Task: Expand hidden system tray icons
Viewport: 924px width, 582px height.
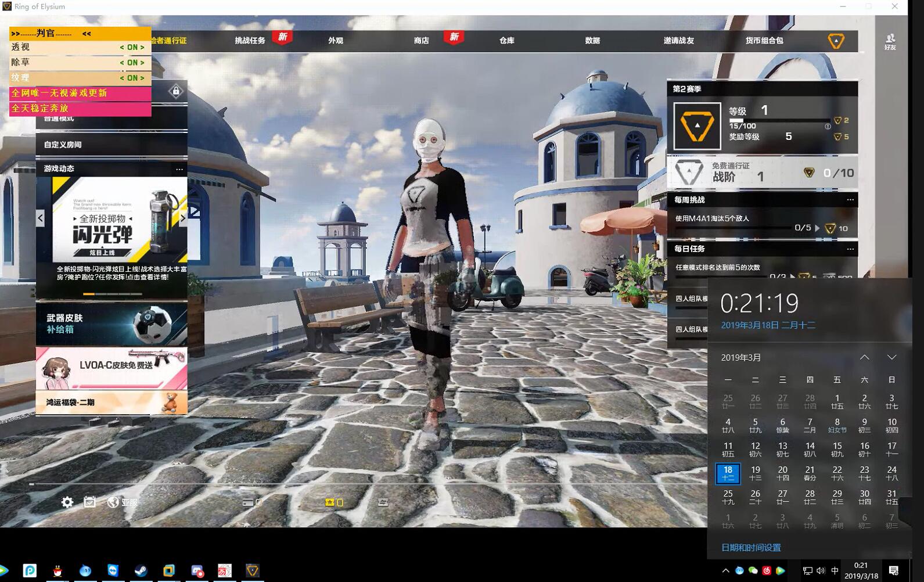Action: coord(725,571)
